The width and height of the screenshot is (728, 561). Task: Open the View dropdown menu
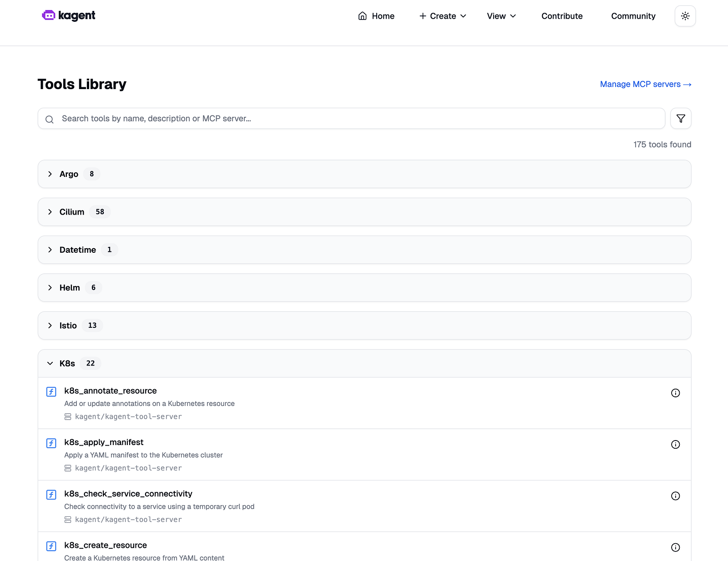click(501, 16)
